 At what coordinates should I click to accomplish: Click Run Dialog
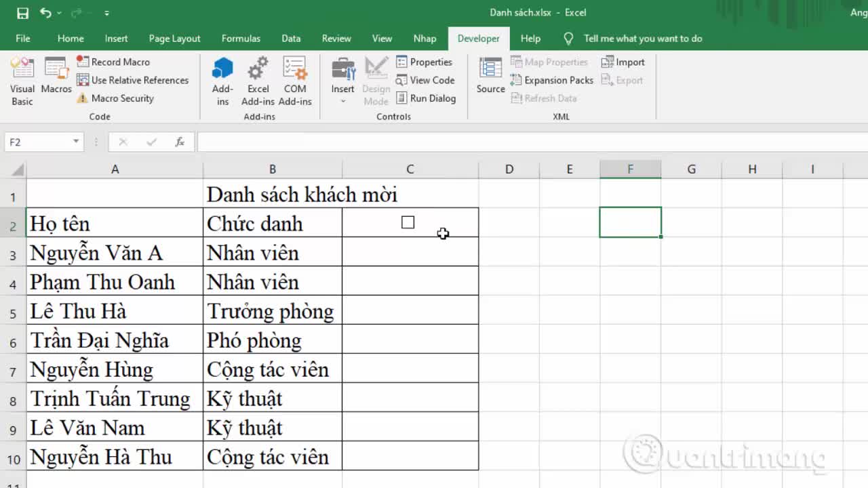[426, 98]
